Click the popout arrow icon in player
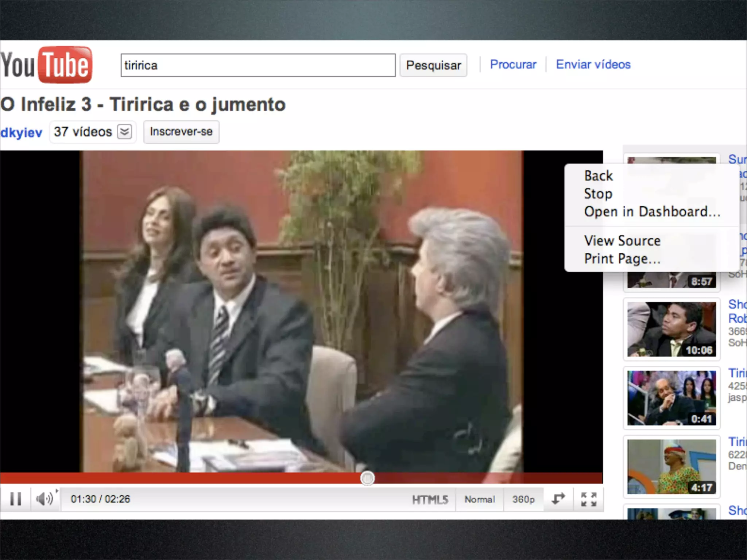The height and width of the screenshot is (560, 747). pyautogui.click(x=558, y=499)
